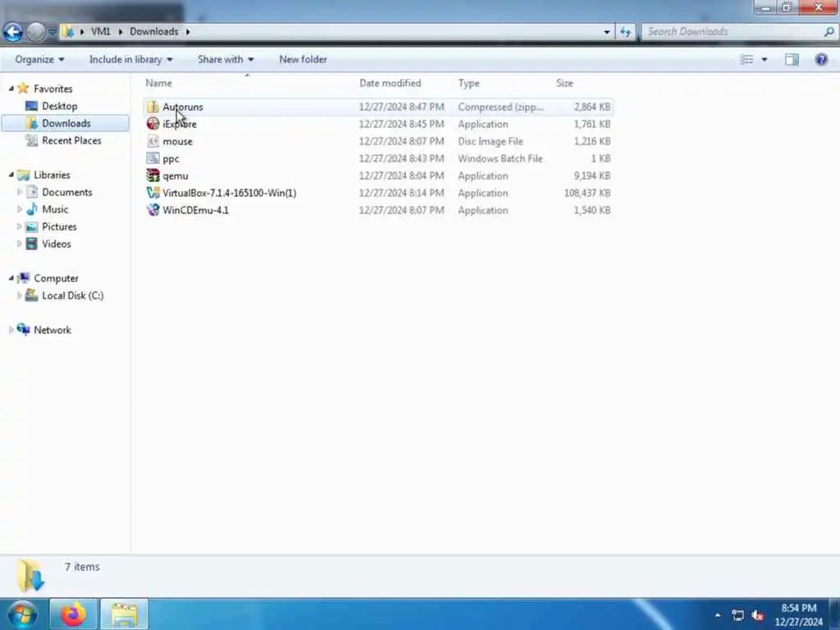Viewport: 840px width, 630px height.
Task: Select Local Disk (C:) in the tree
Action: click(x=72, y=295)
